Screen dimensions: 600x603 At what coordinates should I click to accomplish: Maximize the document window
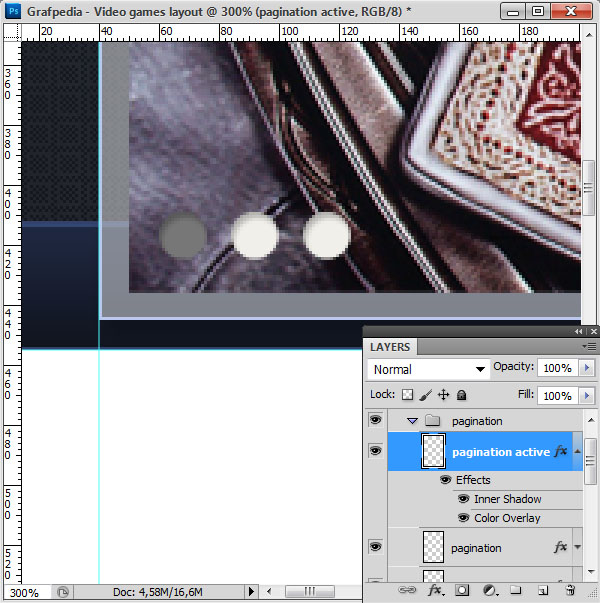coord(537,11)
